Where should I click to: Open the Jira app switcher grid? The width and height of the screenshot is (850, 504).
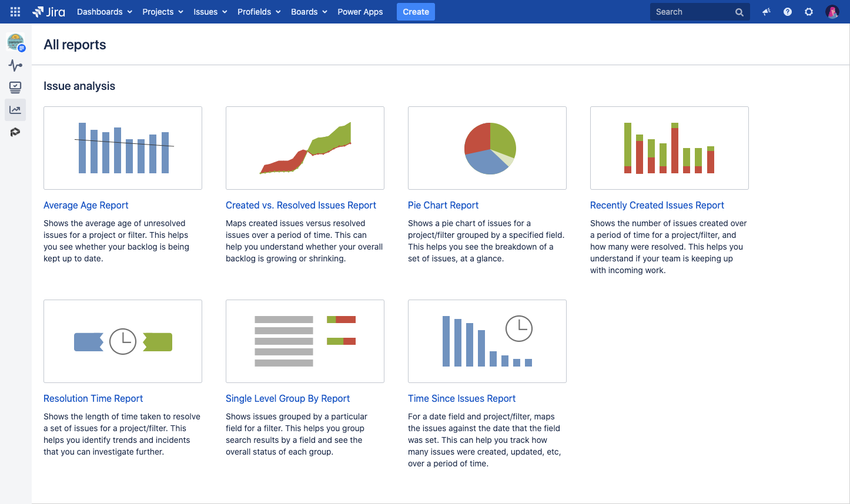coord(15,11)
